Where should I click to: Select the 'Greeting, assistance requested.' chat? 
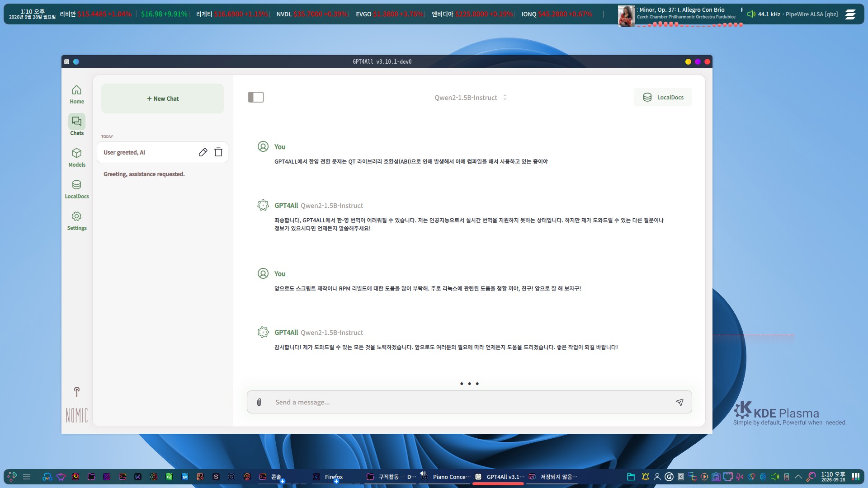click(162, 174)
